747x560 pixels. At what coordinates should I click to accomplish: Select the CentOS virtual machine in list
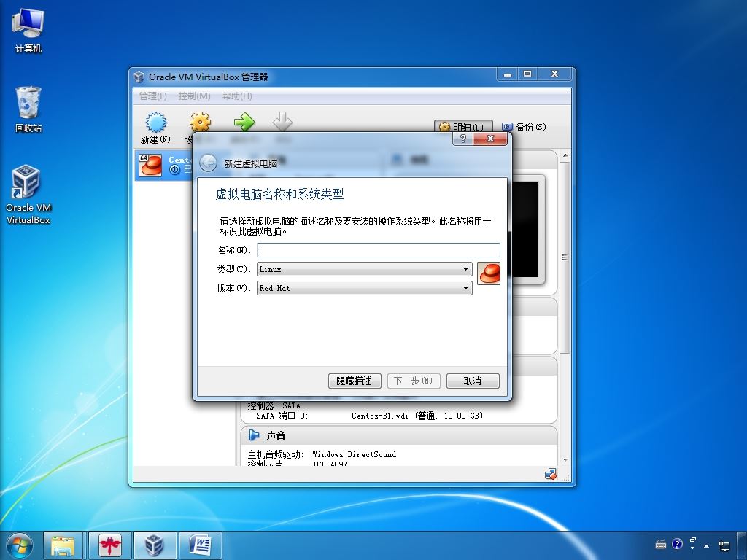pyautogui.click(x=163, y=165)
